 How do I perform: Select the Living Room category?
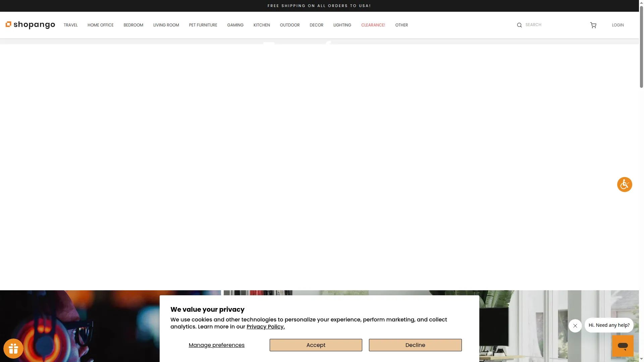(166, 25)
